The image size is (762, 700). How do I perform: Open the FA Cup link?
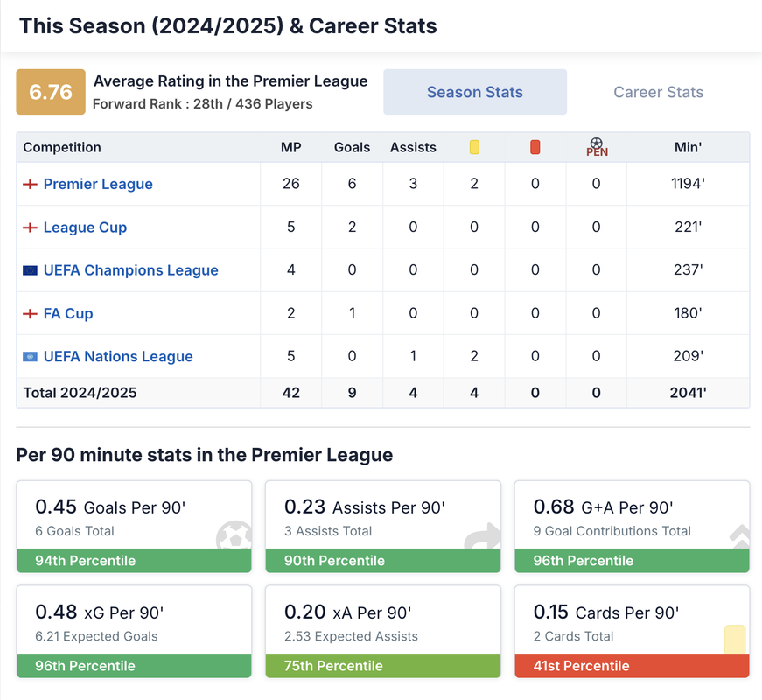tap(68, 313)
